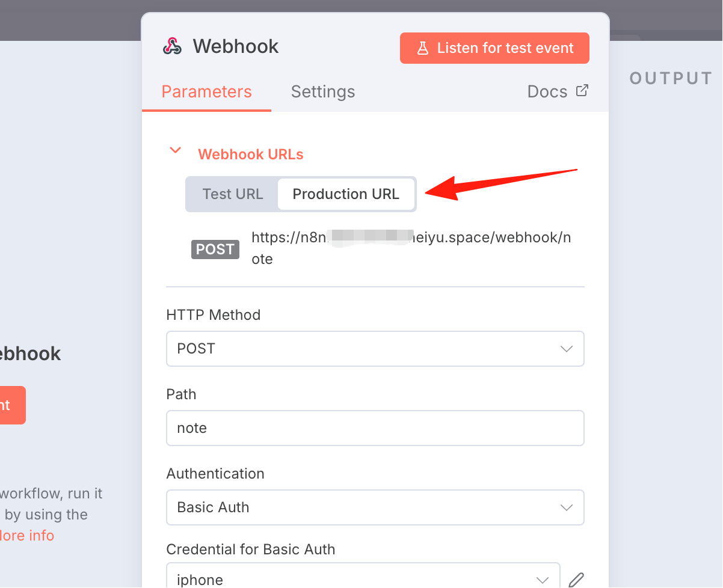Image resolution: width=723 pixels, height=588 pixels.
Task: Click the Webhook URLs heading
Action: 251,155
